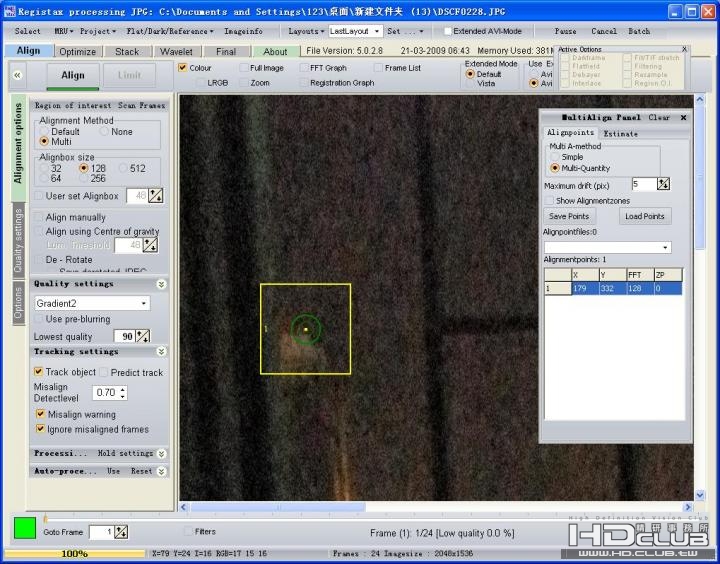Expand Auto-processing section chevron
Screen dimensions: 720x564
[x=161, y=472]
